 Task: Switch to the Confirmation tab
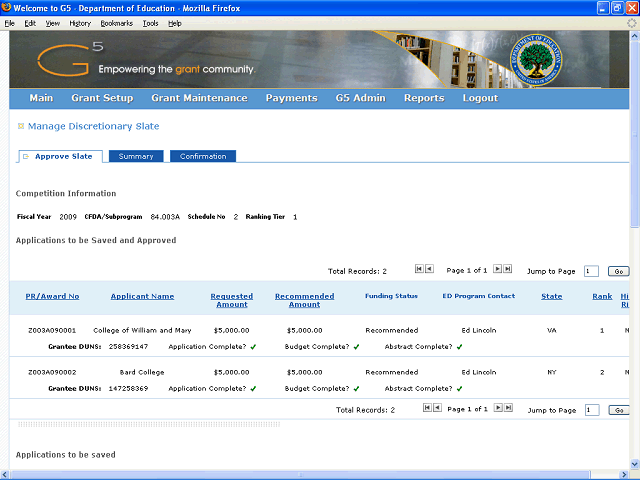(x=203, y=156)
